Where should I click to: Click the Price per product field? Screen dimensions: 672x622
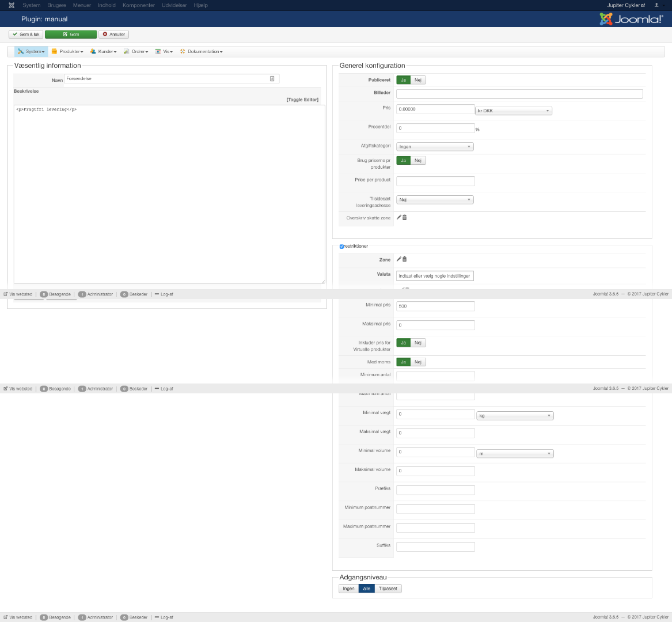coord(435,181)
